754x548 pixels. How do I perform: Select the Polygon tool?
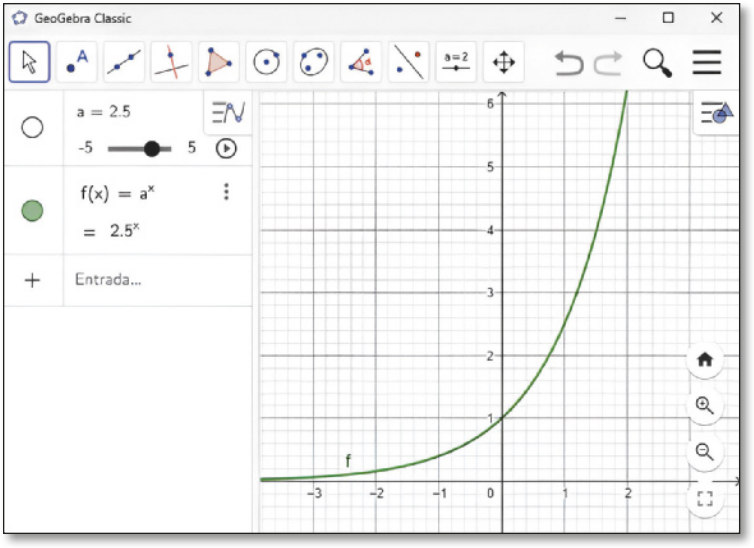coord(219,62)
